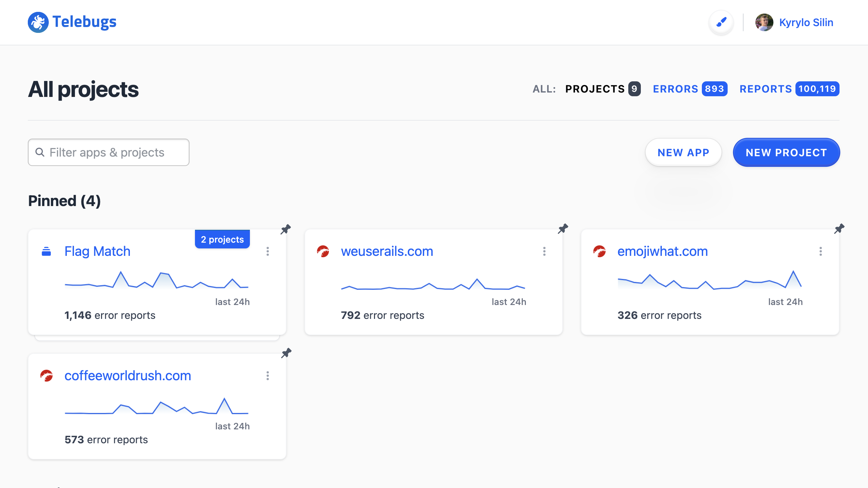Viewport: 868px width, 488px height.
Task: Click the Rails icon beside emojiwhat.com
Action: [599, 251]
